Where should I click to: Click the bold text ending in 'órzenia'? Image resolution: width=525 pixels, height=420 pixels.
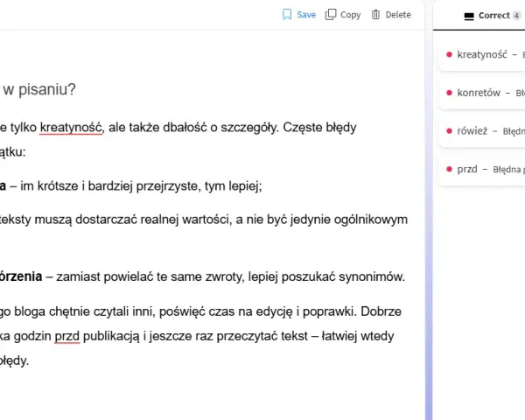pos(21,276)
